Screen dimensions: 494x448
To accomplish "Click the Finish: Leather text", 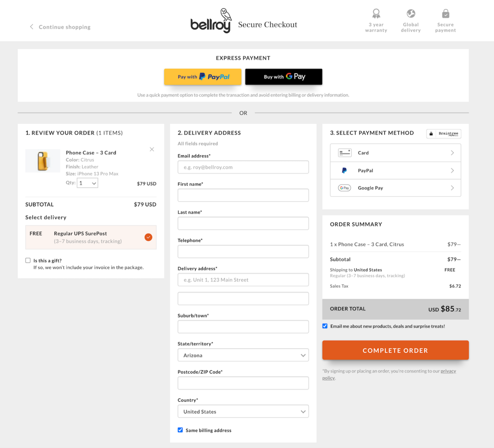I will click(x=82, y=167).
